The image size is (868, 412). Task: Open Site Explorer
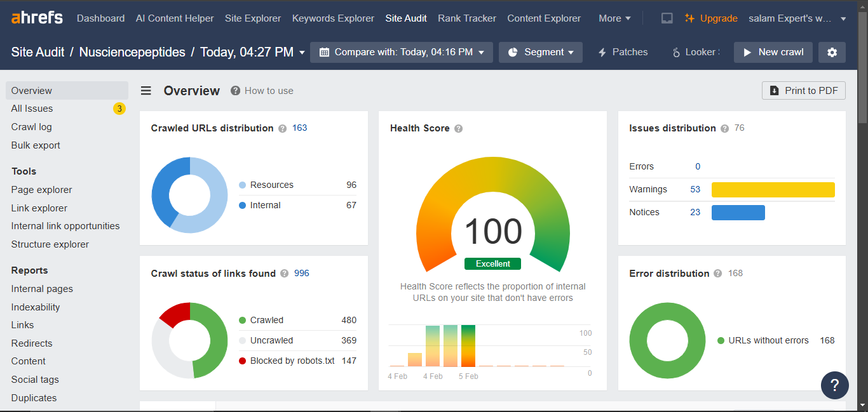tap(253, 18)
